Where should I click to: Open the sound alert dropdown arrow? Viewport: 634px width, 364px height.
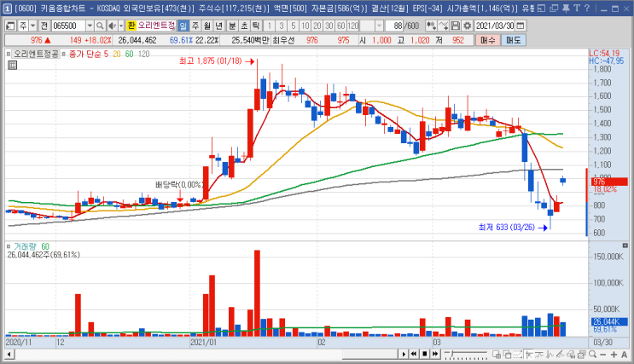pos(121,26)
